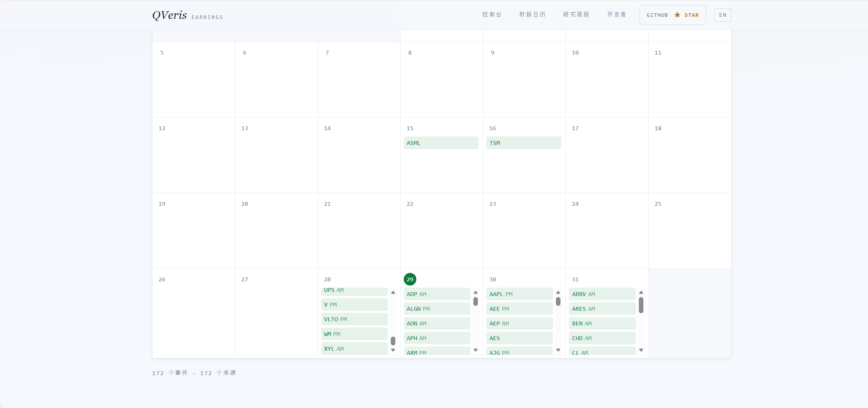Screen dimensions: 868x408
Task: Click scroll-down arrow in day 29 list
Action: (475, 350)
